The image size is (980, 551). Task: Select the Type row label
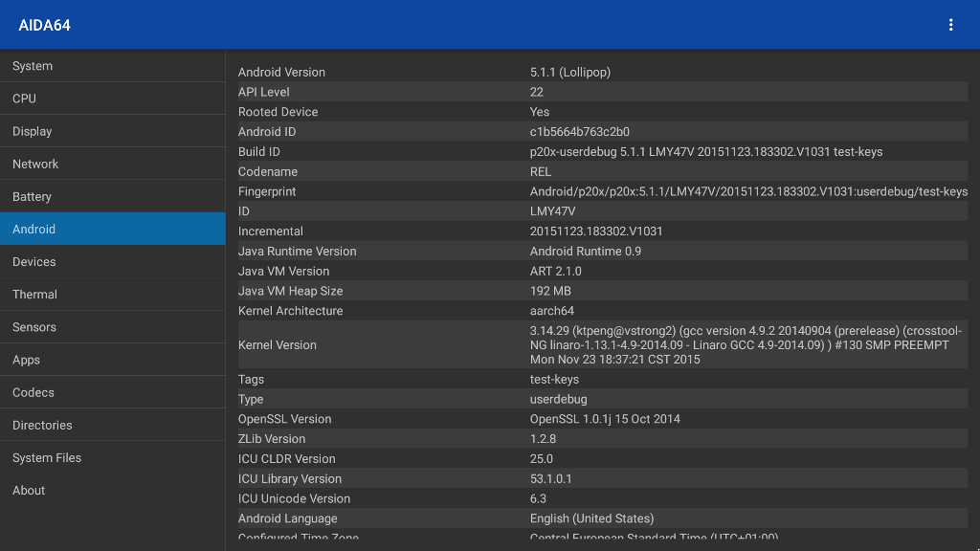(251, 399)
